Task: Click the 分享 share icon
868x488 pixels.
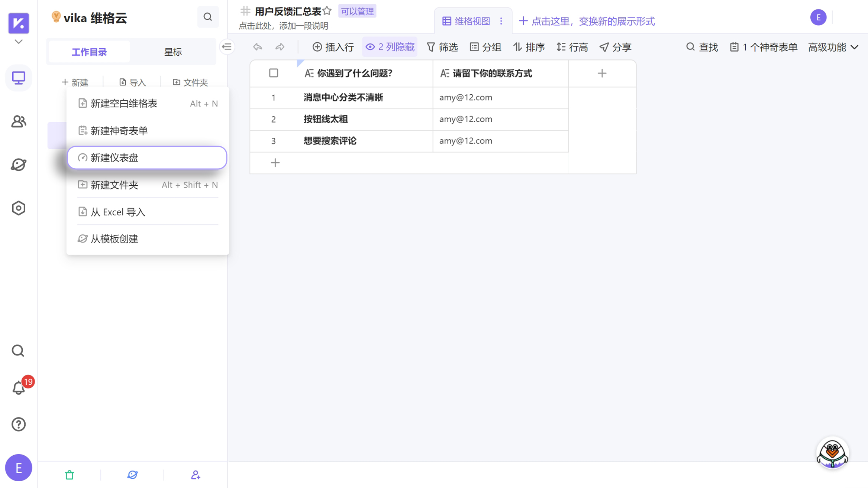Action: [x=615, y=47]
